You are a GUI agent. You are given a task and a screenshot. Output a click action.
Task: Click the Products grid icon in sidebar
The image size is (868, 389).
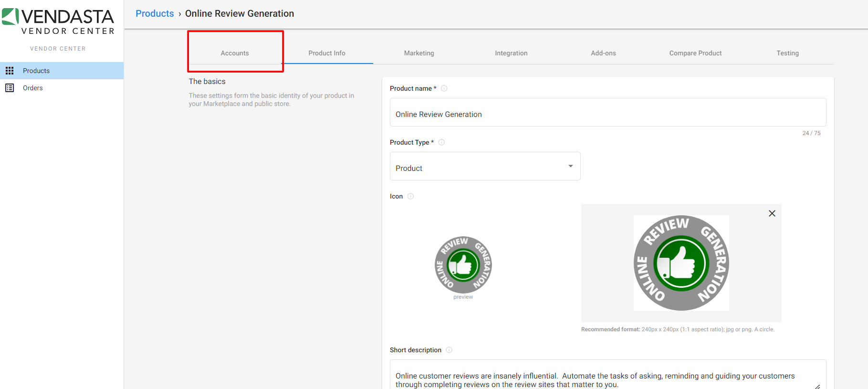pyautogui.click(x=10, y=71)
